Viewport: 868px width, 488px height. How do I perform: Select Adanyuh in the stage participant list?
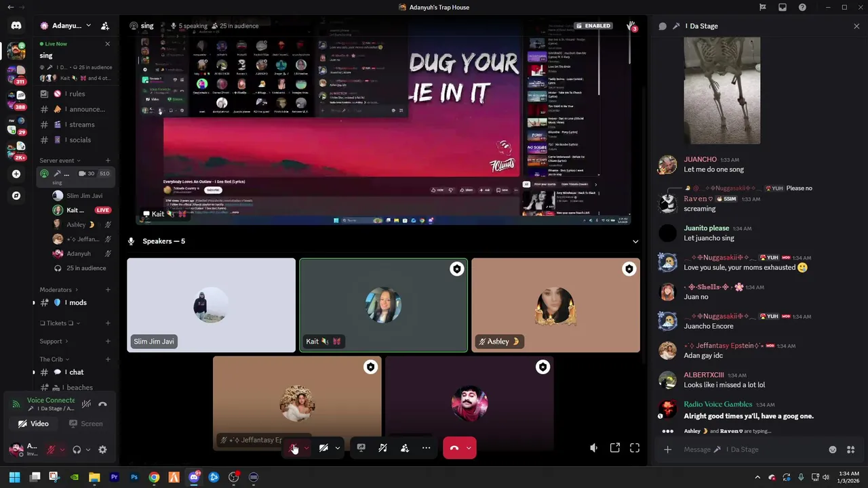coord(81,253)
